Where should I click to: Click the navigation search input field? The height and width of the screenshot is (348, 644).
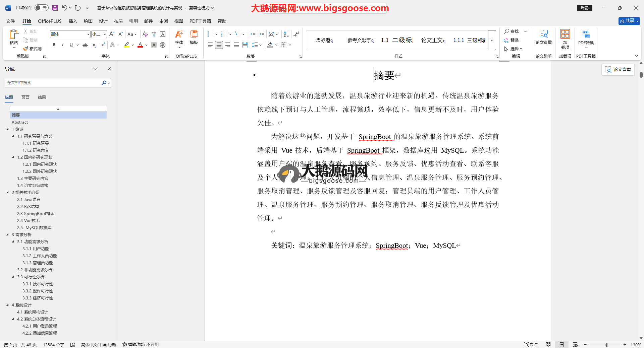coord(54,83)
